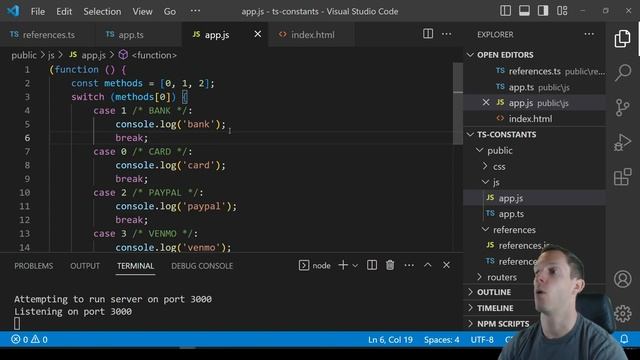Open app.ts in the js folder tree
This screenshot has height=360, width=640.
click(511, 214)
